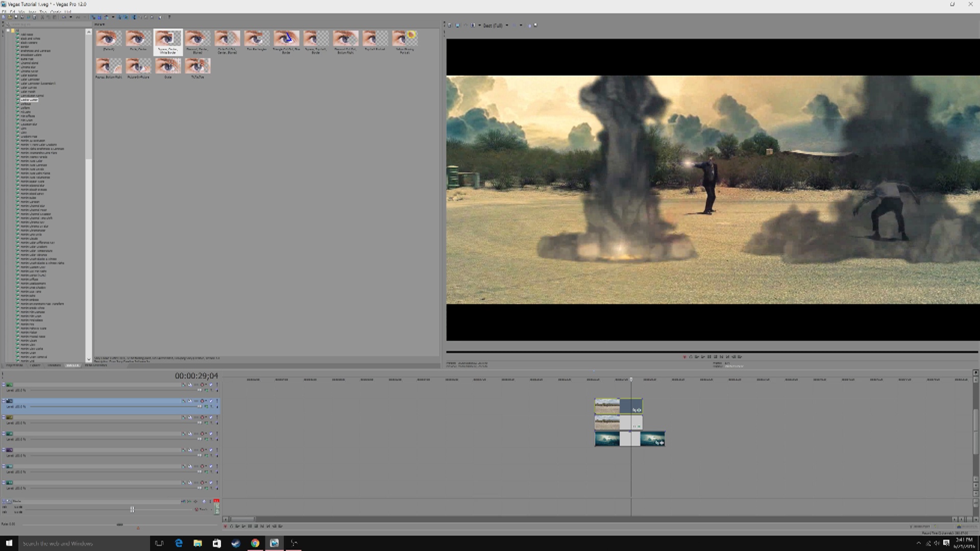Save preview snapshot to file

pos(535,25)
